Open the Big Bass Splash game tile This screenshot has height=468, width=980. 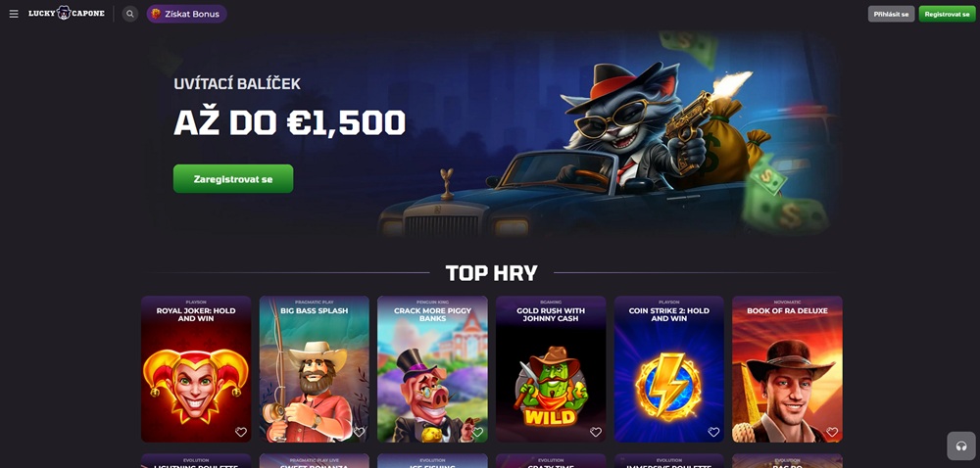click(x=315, y=369)
